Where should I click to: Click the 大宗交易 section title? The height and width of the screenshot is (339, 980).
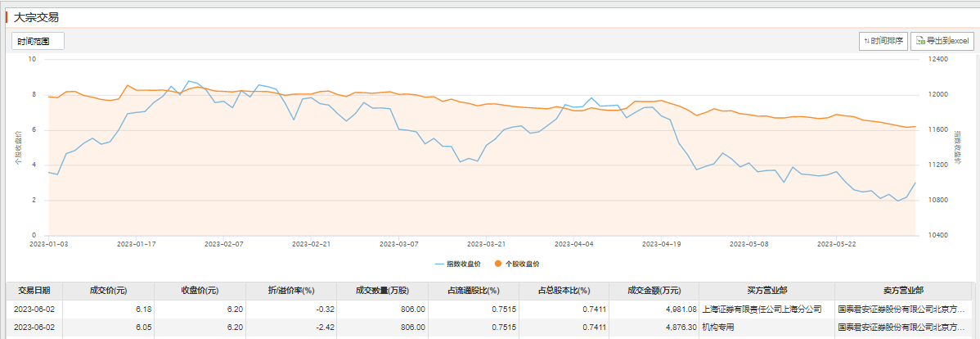coord(37,16)
